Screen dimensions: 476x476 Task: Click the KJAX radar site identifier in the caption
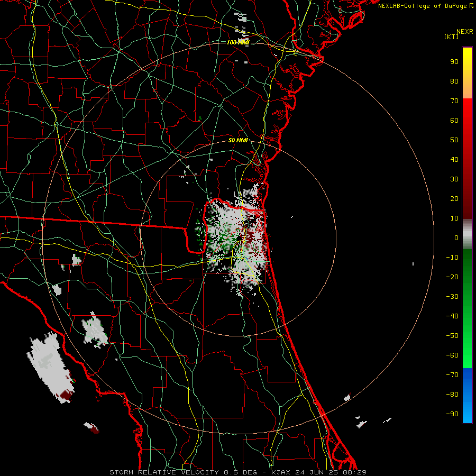(x=280, y=472)
